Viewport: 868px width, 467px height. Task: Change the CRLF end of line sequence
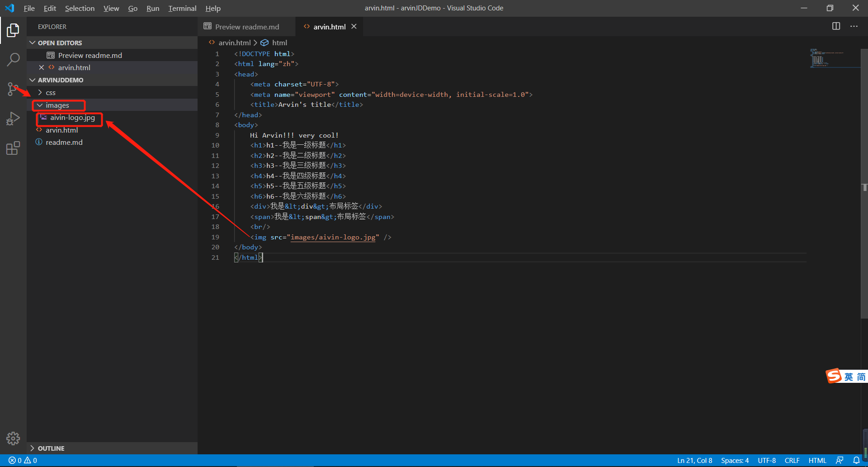[x=792, y=460]
